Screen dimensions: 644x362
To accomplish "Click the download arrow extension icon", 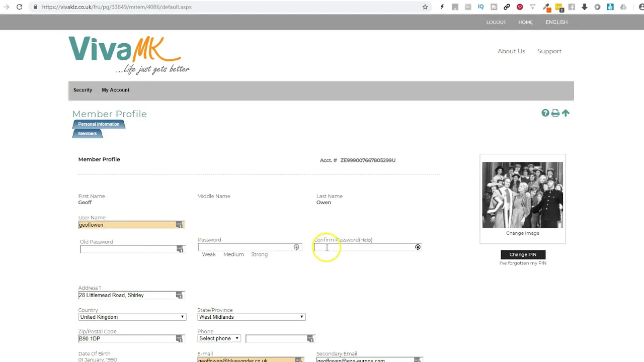I will tap(584, 7).
